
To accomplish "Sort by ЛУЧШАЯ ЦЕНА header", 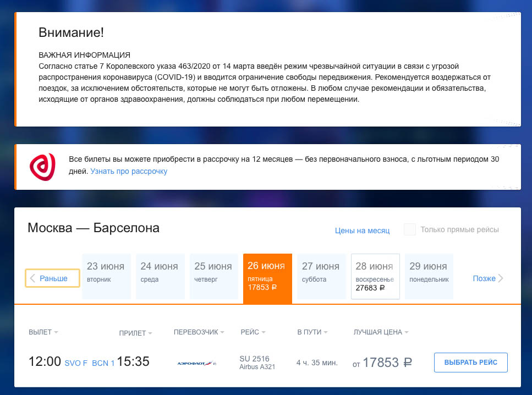I will point(381,332).
